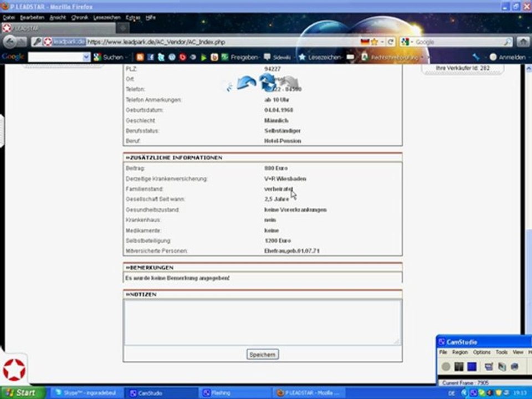Click the Anmelden button on Google toolbar
The height and width of the screenshot is (399, 532).
pyautogui.click(x=508, y=57)
